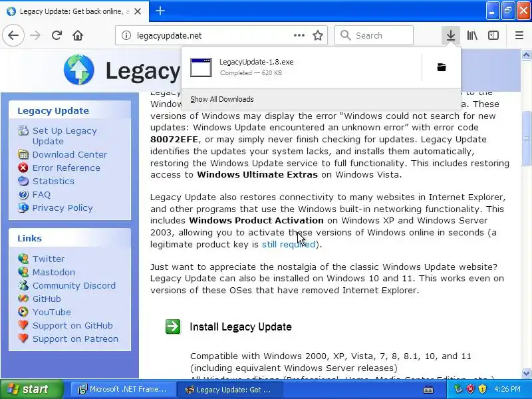Click the Search box
This screenshot has width=532, height=399.
(374, 35)
